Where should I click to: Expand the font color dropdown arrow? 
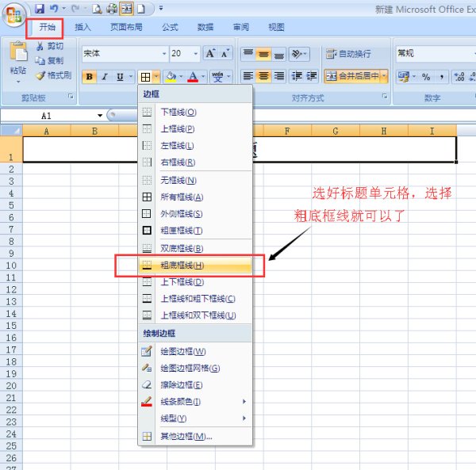[x=203, y=77]
